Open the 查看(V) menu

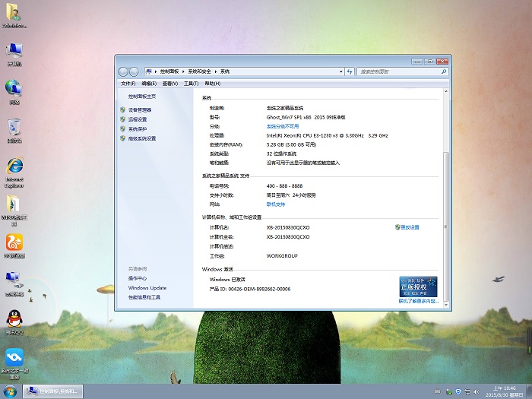point(170,84)
